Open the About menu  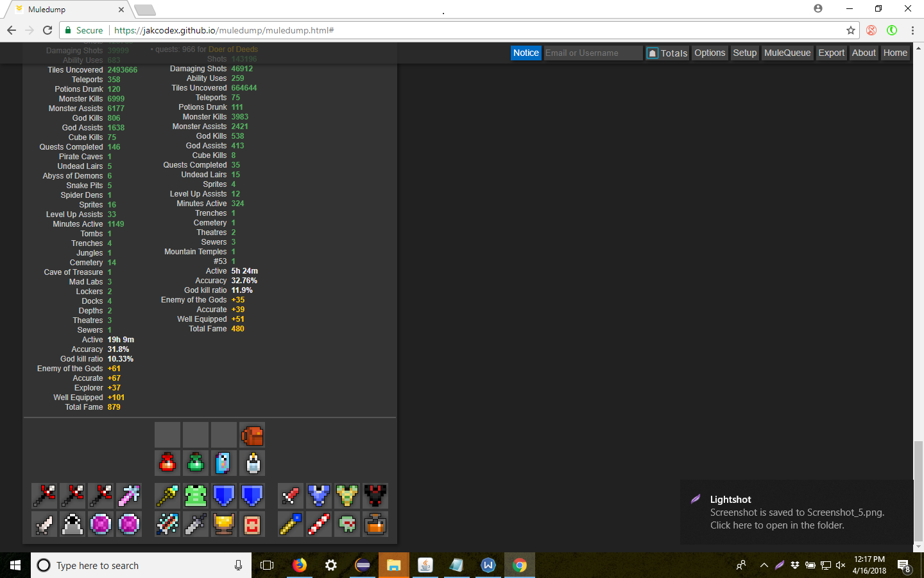[x=864, y=53]
